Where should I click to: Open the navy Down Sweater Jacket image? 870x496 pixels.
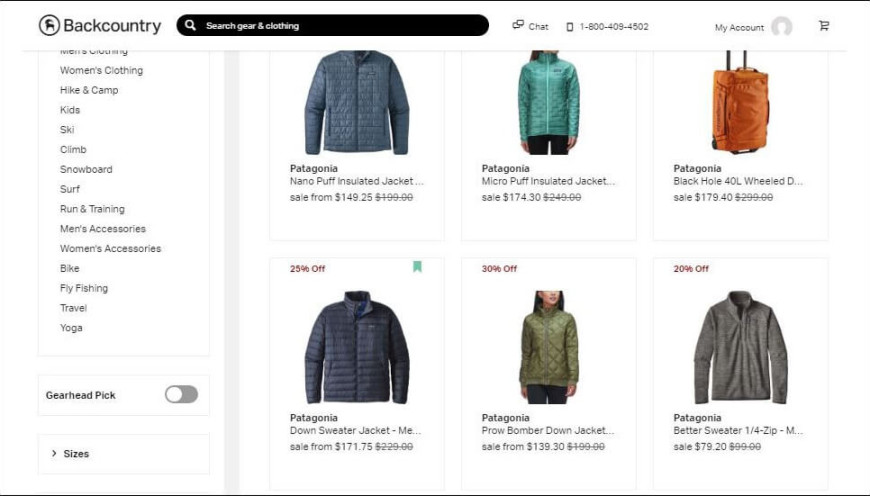pyautogui.click(x=357, y=347)
